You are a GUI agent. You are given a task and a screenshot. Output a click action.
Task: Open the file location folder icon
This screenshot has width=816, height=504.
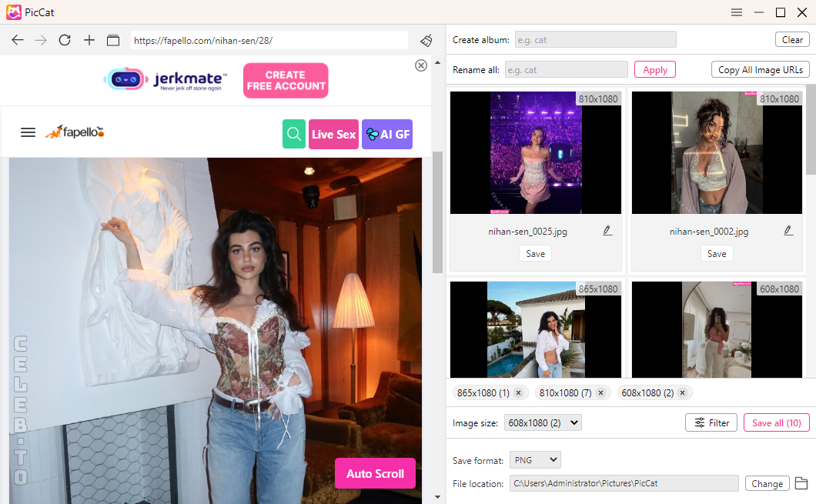pos(801,483)
